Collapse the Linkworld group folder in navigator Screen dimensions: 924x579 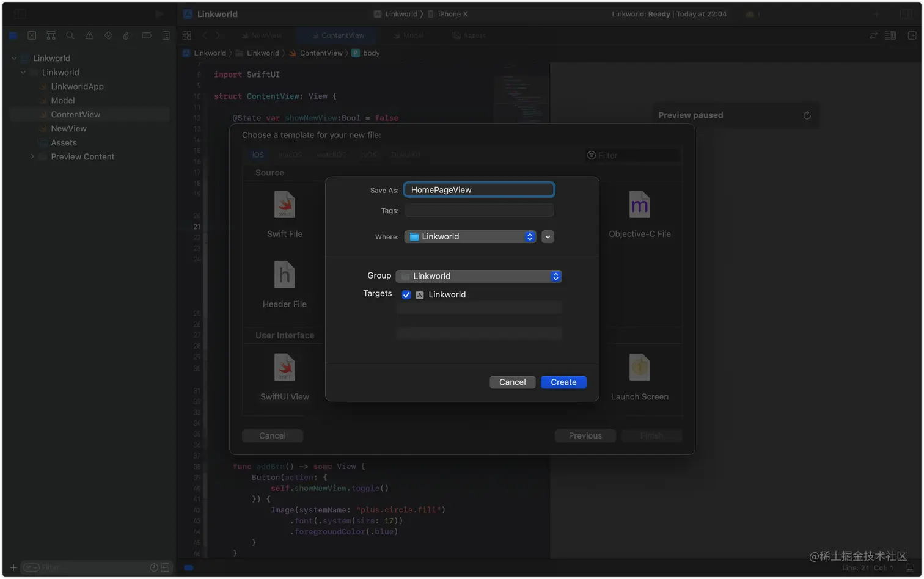(x=23, y=72)
